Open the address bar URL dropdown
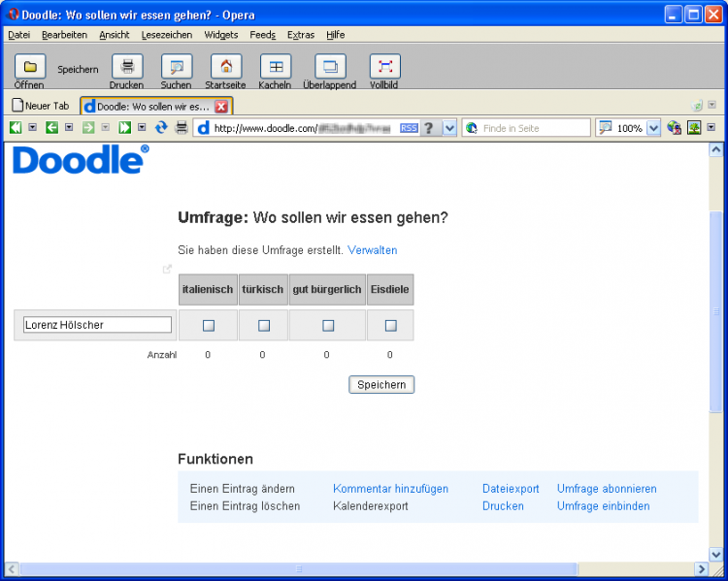The image size is (728, 581). (449, 128)
